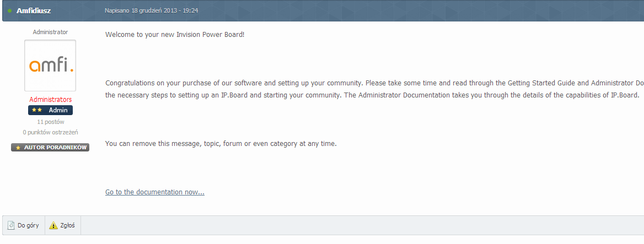The width and height of the screenshot is (644, 244).
Task: Open the Amfidiusz user profile
Action: pyautogui.click(x=34, y=11)
